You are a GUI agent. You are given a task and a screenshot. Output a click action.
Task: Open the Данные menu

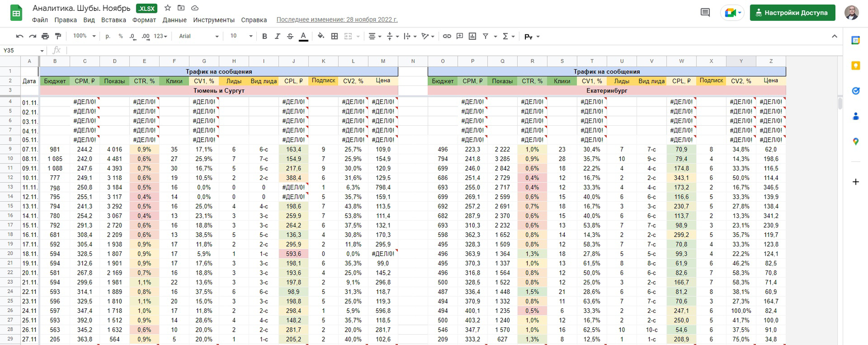[175, 20]
